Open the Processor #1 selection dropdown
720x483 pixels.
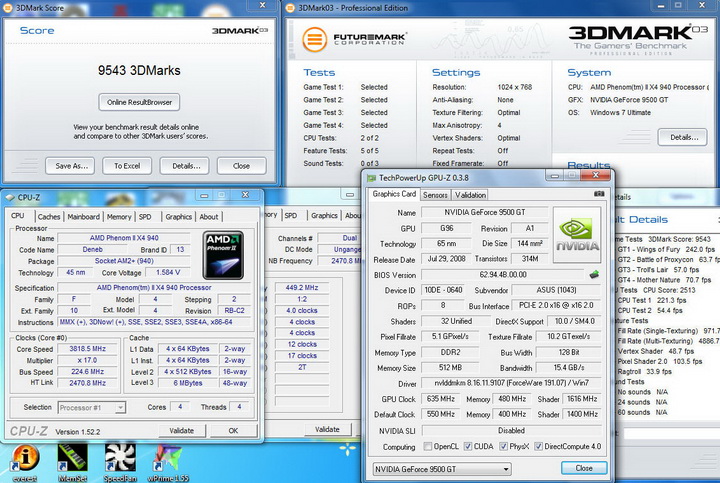91,407
